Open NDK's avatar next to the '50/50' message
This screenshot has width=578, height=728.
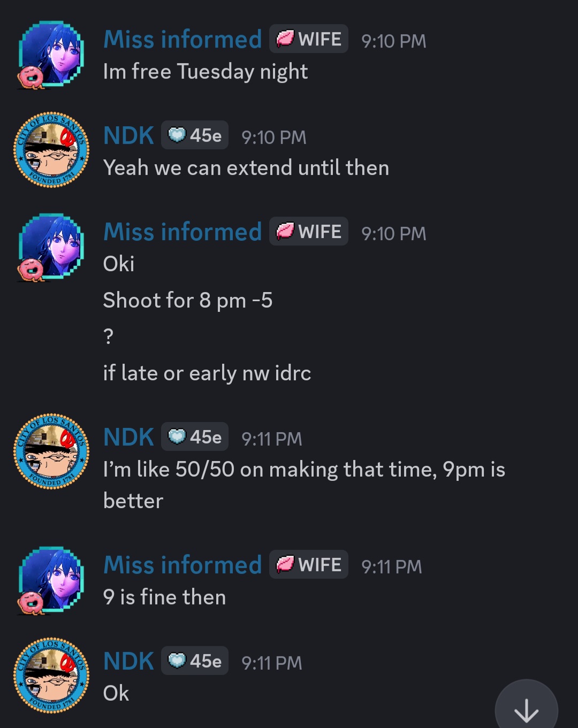51,451
